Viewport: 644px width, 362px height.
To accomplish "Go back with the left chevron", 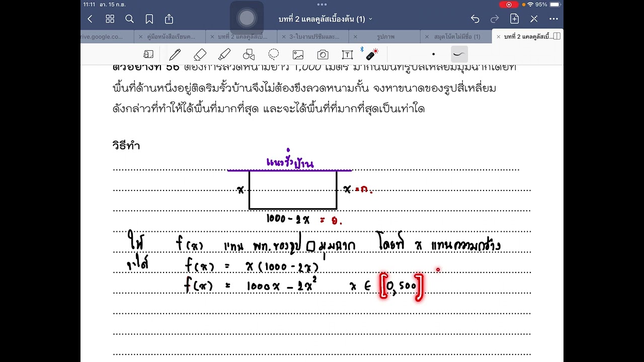I will (90, 19).
